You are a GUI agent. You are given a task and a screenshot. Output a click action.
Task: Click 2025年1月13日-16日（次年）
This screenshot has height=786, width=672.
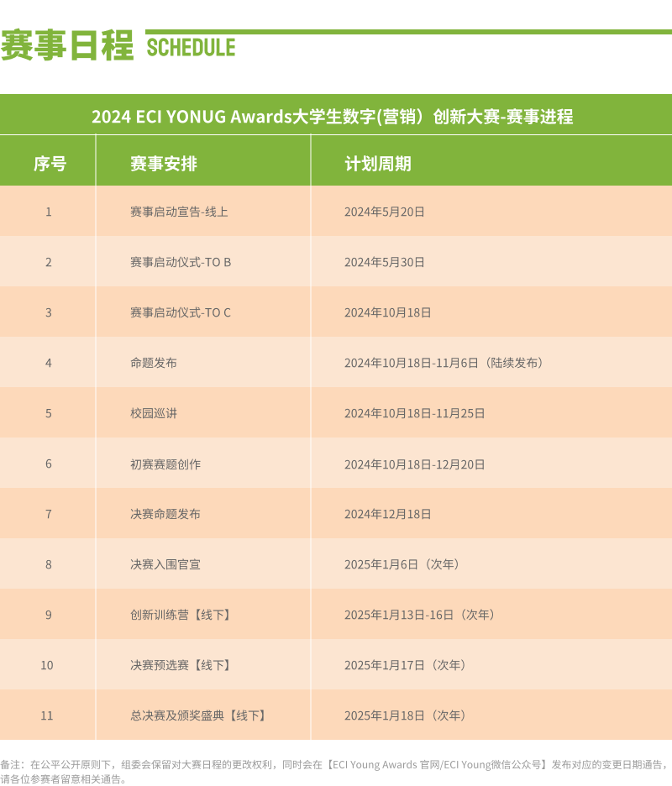419,615
